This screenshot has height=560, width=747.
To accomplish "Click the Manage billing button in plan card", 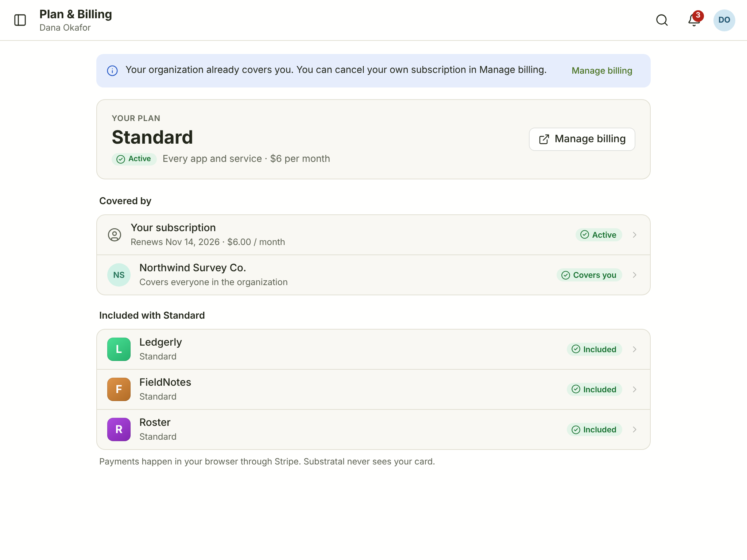I will click(x=582, y=139).
